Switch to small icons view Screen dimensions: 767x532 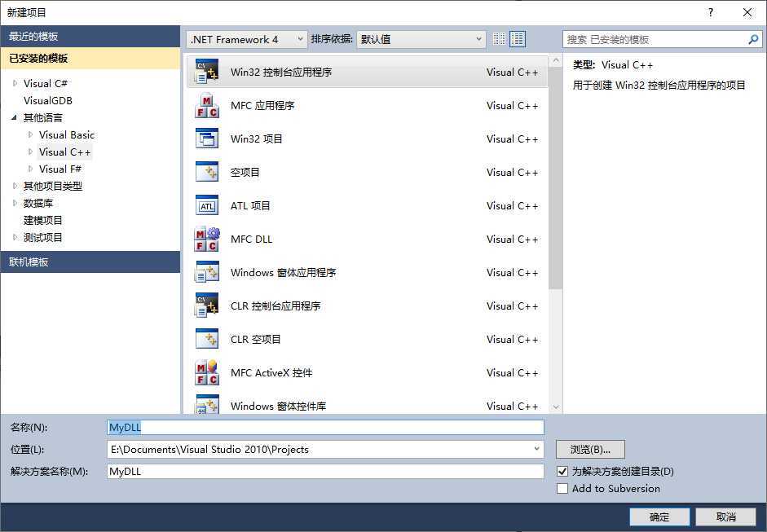click(499, 39)
